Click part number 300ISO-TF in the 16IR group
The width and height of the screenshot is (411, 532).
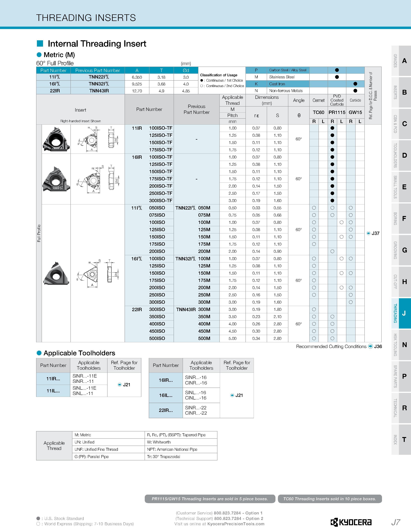click(161, 201)
